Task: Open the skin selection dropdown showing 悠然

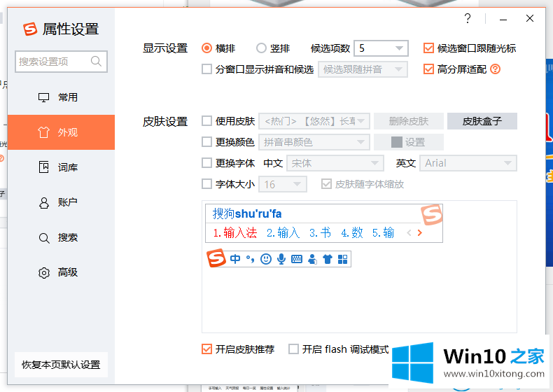Action: (x=314, y=121)
